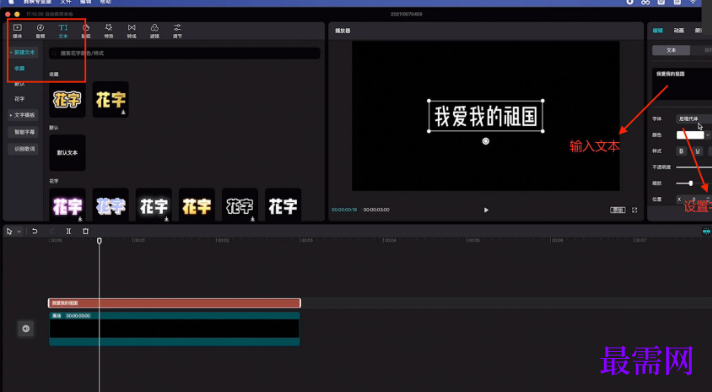Split the clip at the playhead

pos(69,231)
